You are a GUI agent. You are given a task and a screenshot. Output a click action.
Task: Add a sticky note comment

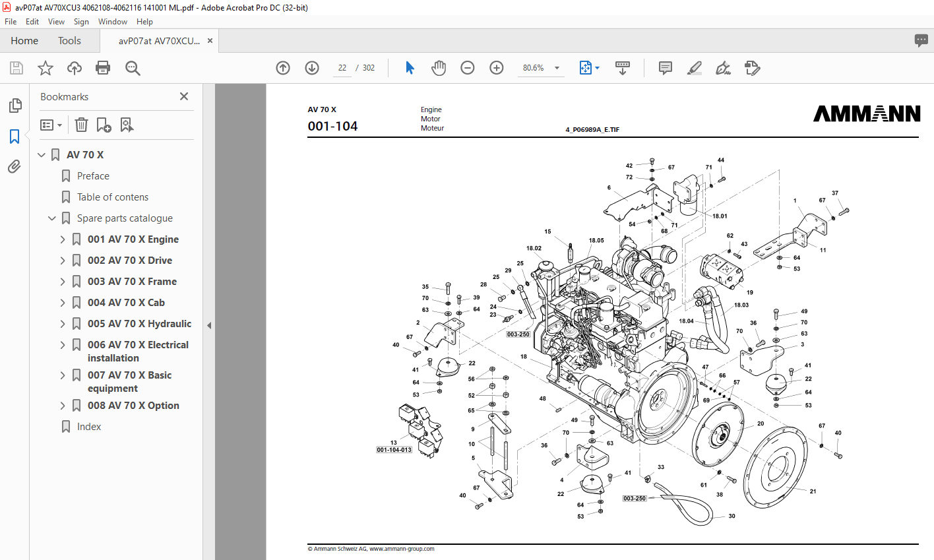coord(666,68)
